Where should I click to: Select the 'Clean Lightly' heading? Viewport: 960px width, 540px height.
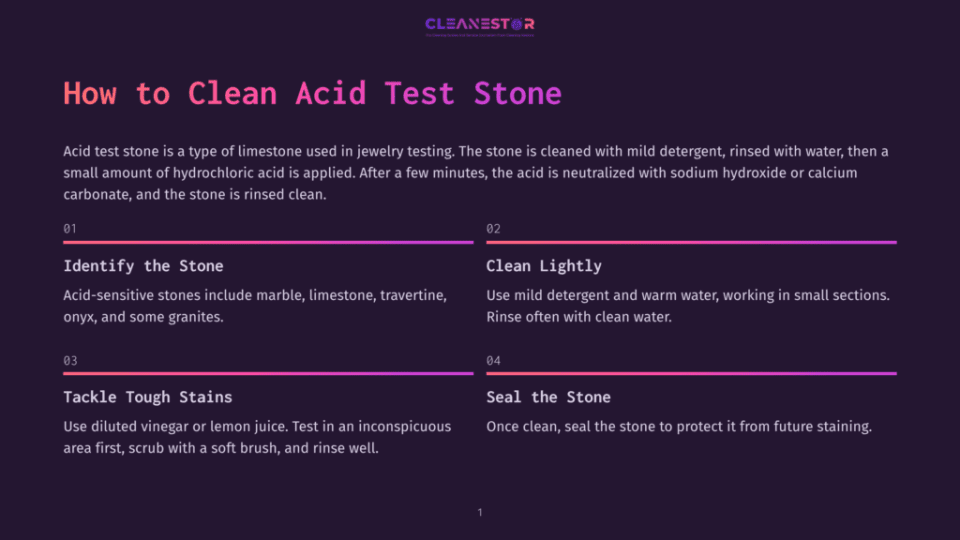click(x=544, y=266)
